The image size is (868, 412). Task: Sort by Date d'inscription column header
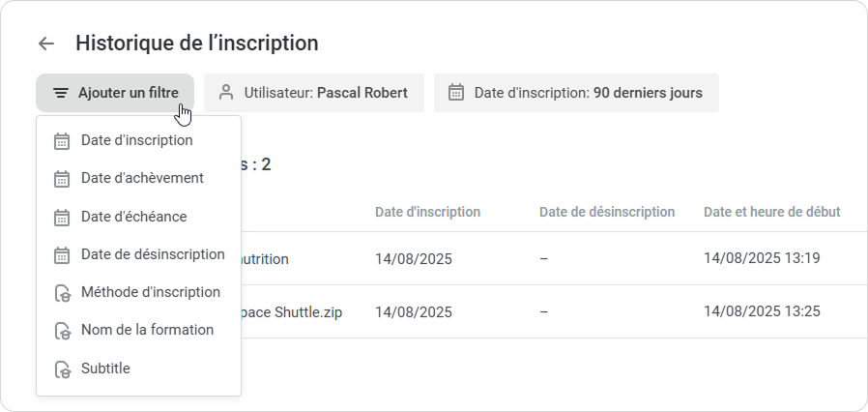coord(427,212)
